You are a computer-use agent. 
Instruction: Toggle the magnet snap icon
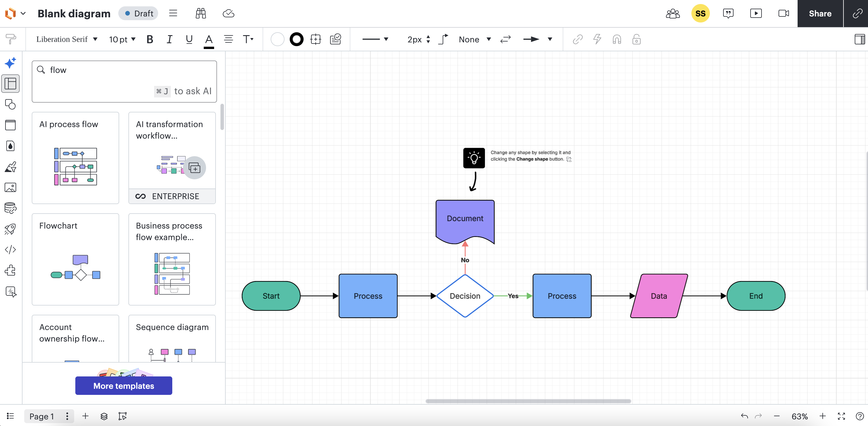(x=617, y=39)
